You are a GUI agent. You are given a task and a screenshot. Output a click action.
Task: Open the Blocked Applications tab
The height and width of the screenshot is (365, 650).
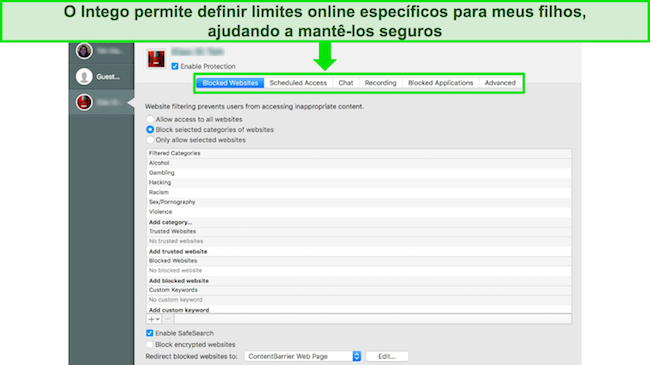pos(441,83)
